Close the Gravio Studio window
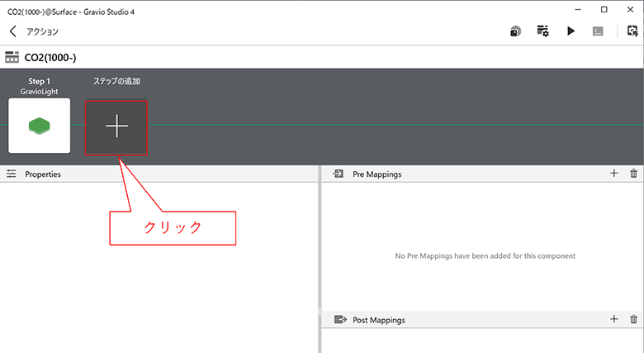The image size is (644, 353). tap(631, 9)
